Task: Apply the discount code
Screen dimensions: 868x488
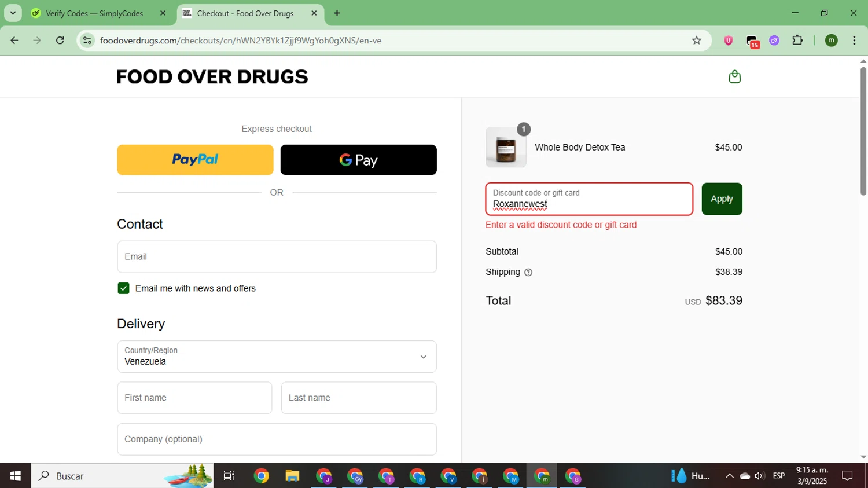Action: click(x=722, y=199)
